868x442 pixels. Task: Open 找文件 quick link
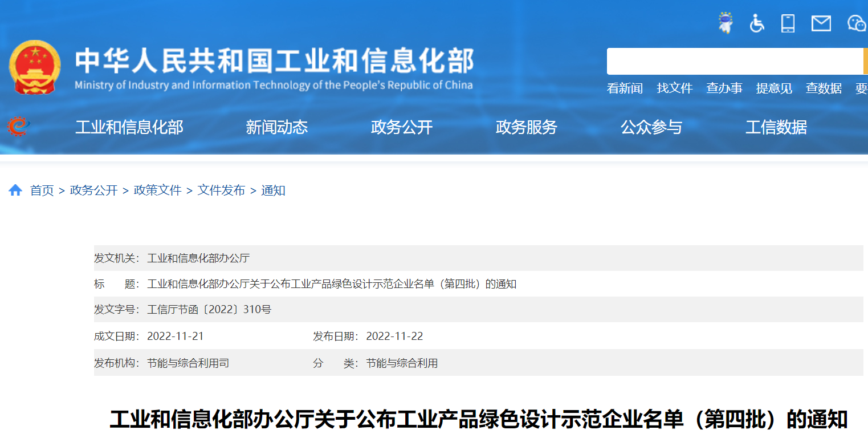674,88
